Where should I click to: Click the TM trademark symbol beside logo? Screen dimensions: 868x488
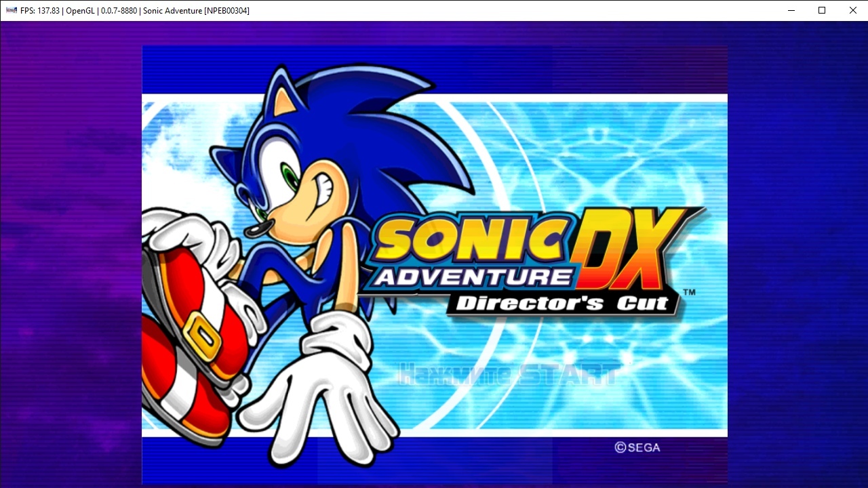tap(688, 293)
